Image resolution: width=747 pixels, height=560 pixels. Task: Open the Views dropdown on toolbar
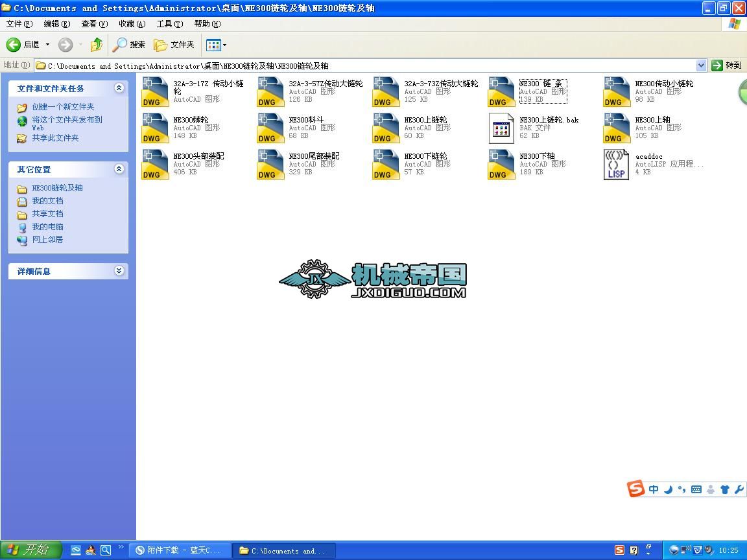pos(224,45)
